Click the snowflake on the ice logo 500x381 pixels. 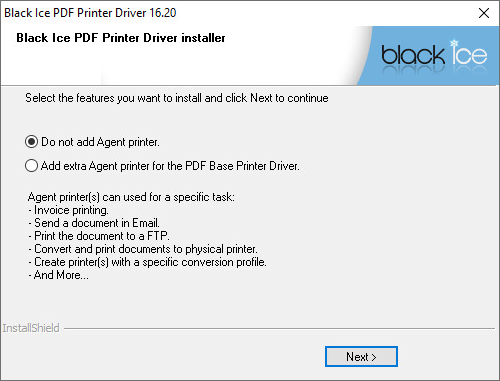tap(454, 44)
